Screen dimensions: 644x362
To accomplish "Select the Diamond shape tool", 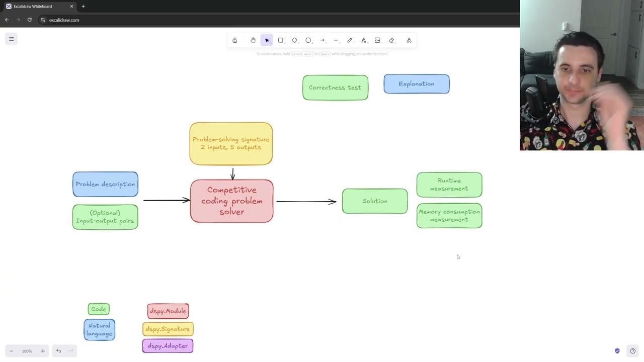I will 294,40.
